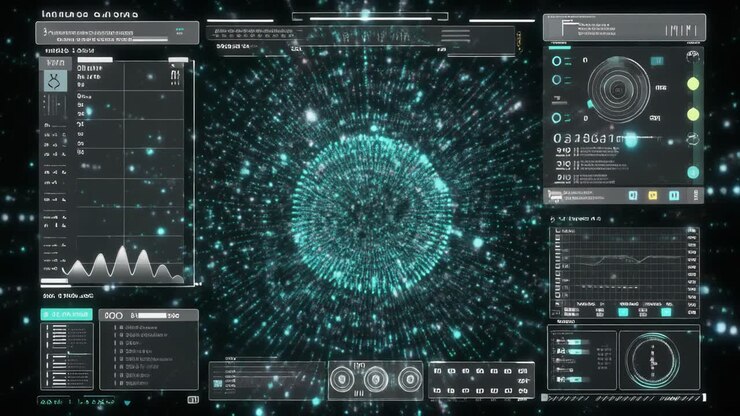Select the third cyan ring option in right panel
This screenshot has width=740, height=416.
(556, 118)
